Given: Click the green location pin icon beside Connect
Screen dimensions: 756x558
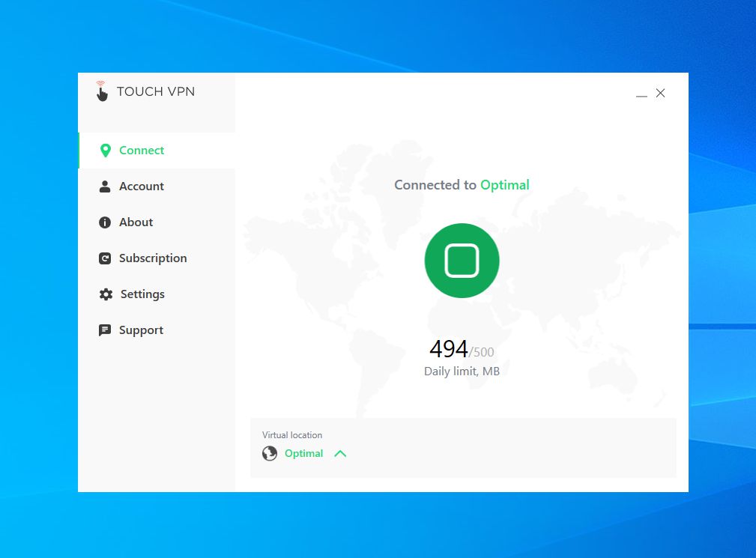Looking at the screenshot, I should [105, 151].
